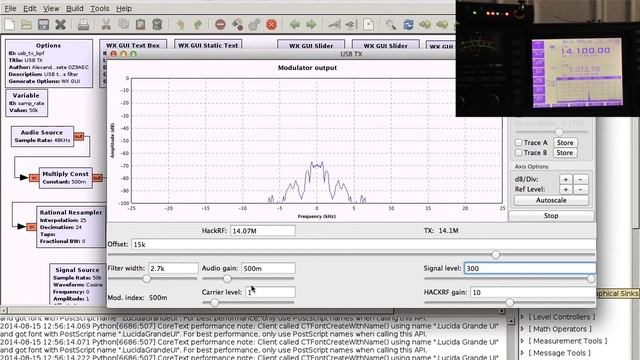This screenshot has height=360, width=640.
Task: Focus the Filter width 2.7k field
Action: (x=173, y=268)
